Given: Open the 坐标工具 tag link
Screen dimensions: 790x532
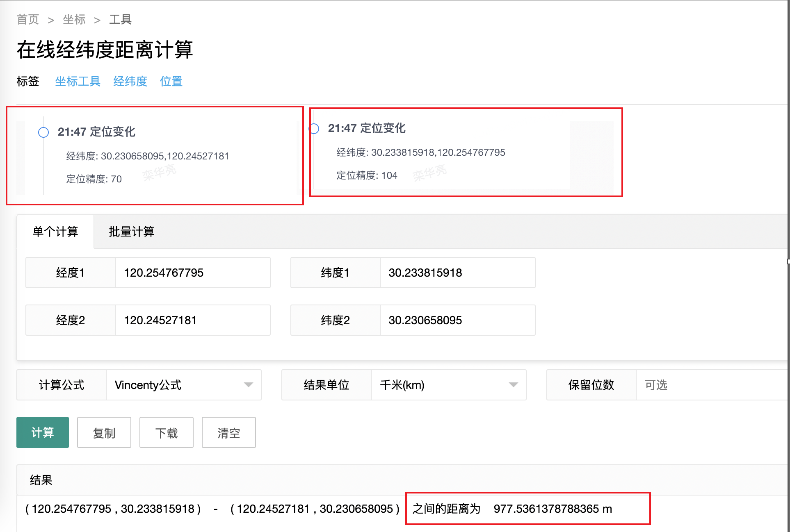Looking at the screenshot, I should [x=78, y=81].
